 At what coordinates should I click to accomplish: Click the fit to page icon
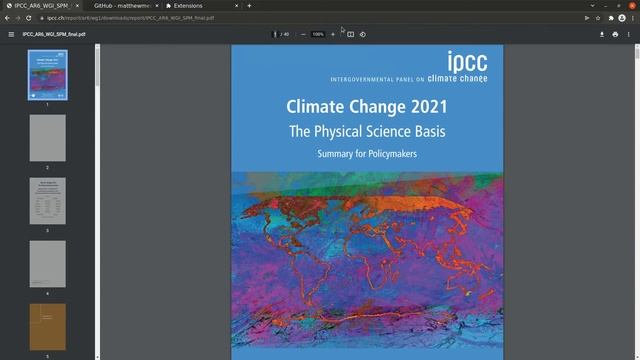pyautogui.click(x=350, y=34)
